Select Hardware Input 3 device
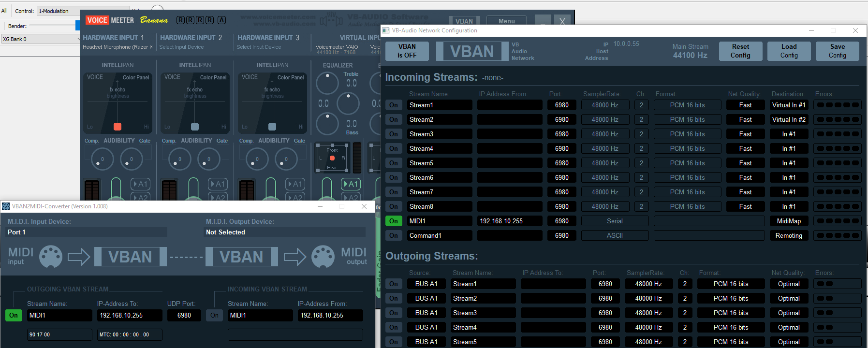 click(x=259, y=47)
